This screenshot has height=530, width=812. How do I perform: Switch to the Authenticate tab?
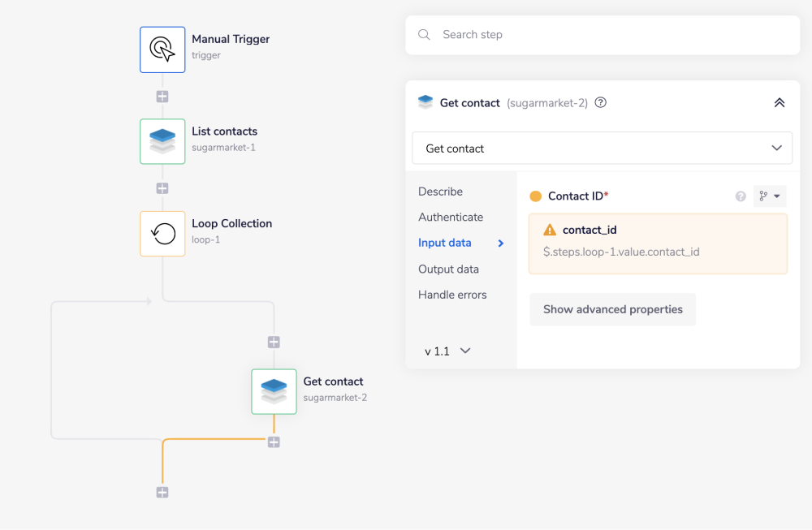[451, 218]
